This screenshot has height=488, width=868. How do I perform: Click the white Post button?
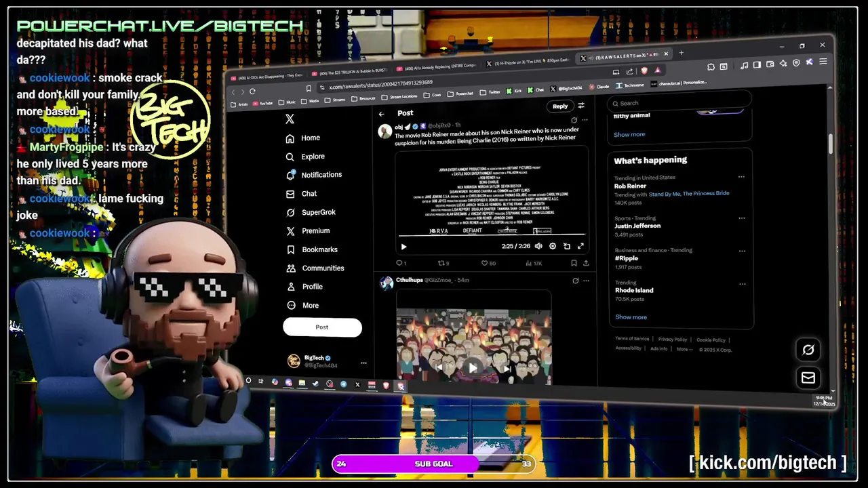(x=322, y=327)
